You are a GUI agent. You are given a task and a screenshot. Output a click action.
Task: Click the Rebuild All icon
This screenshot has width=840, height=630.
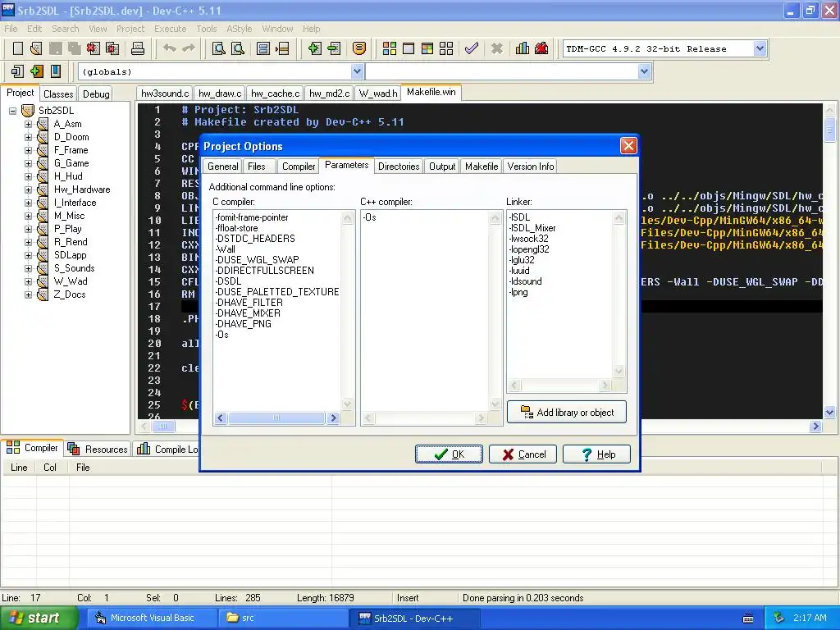(x=446, y=48)
